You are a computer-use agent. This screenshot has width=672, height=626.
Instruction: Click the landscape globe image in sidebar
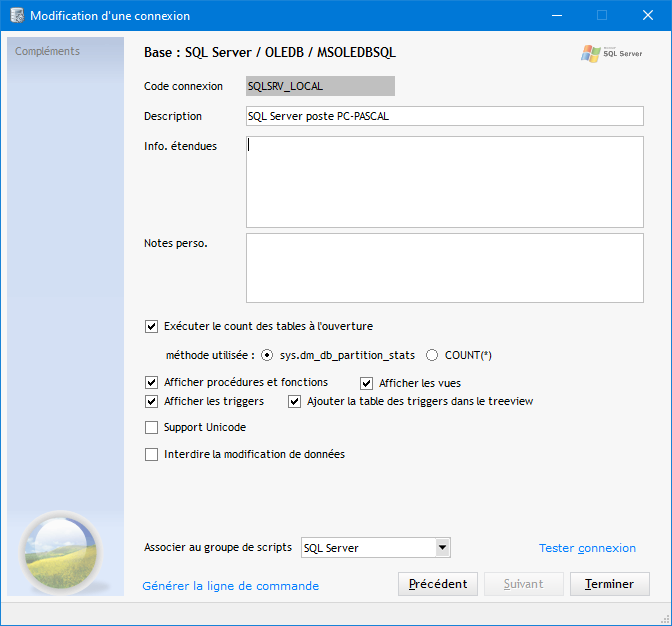[x=61, y=551]
